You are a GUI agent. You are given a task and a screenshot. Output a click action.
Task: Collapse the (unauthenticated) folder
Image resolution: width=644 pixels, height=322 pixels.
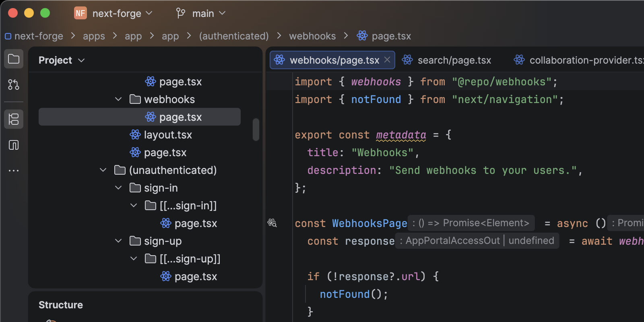103,170
